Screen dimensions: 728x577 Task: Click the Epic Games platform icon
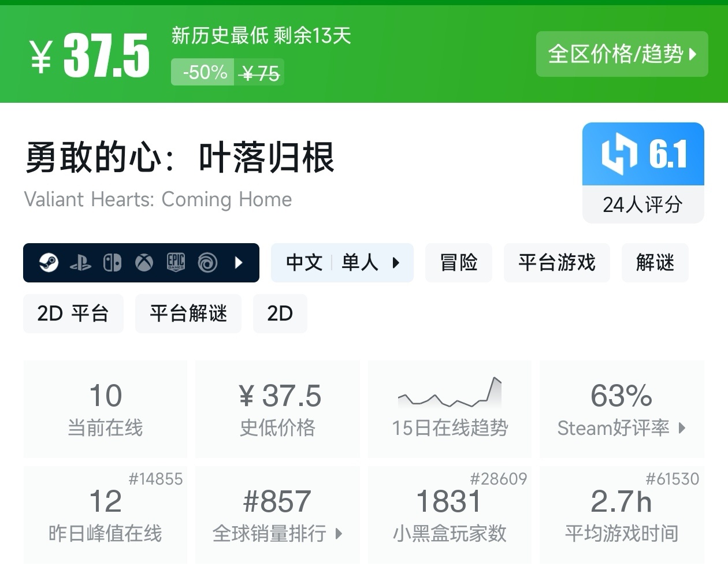[175, 263]
